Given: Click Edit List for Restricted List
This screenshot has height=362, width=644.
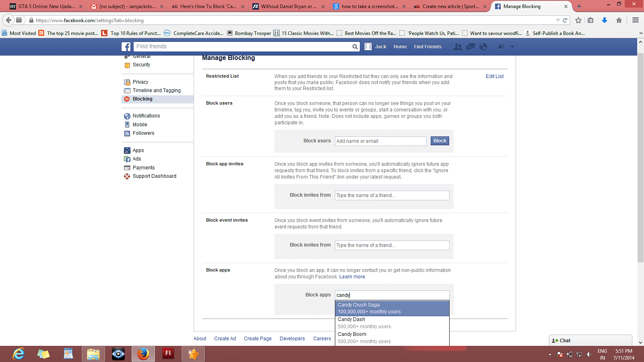Looking at the screenshot, I should click(494, 76).
